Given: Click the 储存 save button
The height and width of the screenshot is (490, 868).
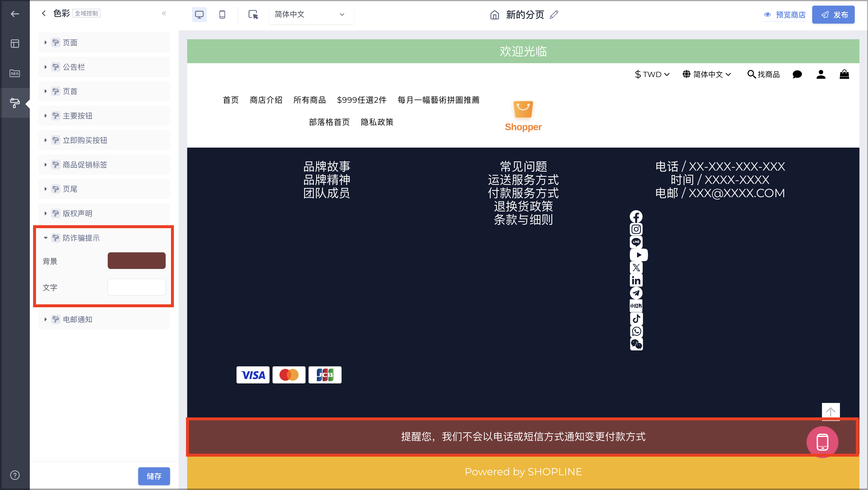Looking at the screenshot, I should (154, 476).
